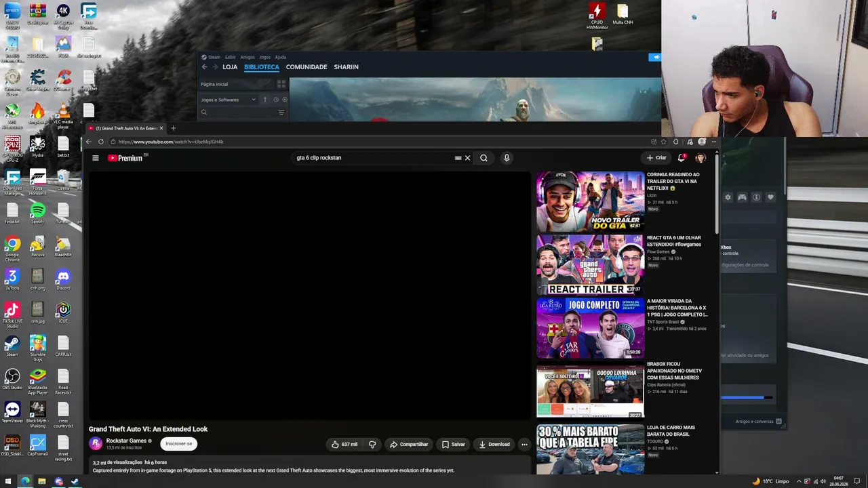Launch CCleaner from the desktop
This screenshot has width=868, height=488.
(x=63, y=81)
